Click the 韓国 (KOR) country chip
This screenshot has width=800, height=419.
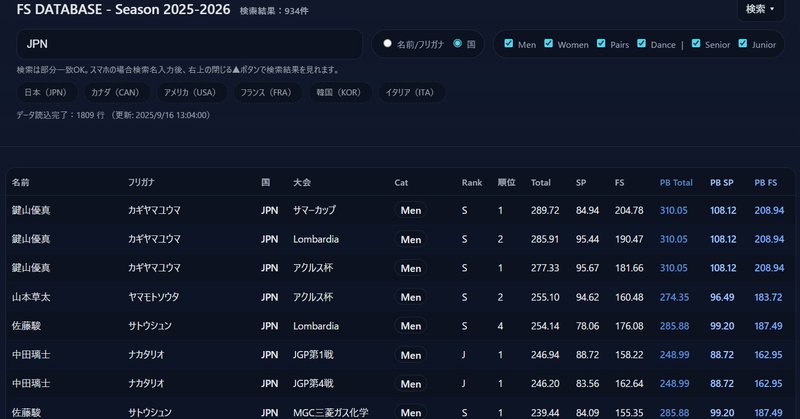[338, 92]
